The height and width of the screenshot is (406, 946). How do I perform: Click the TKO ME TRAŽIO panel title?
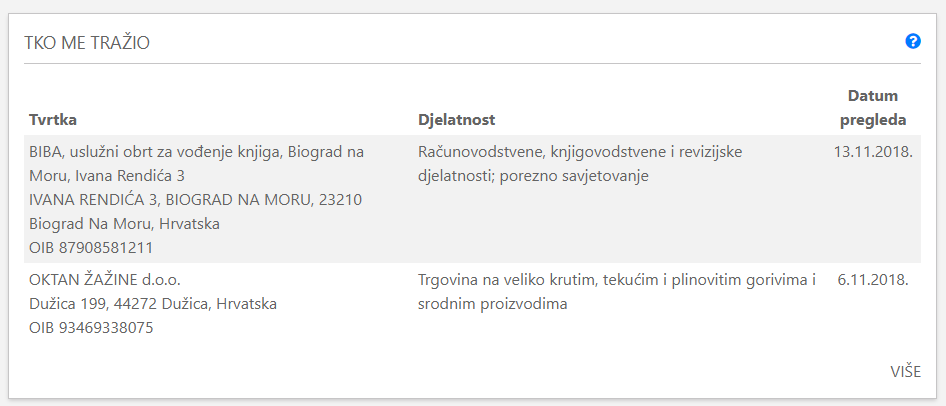87,43
